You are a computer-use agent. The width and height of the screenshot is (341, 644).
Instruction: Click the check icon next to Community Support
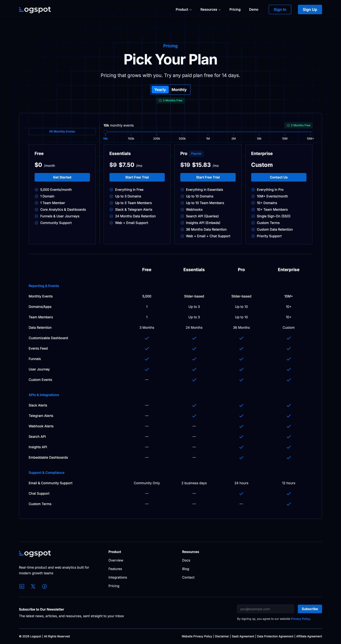pyautogui.click(x=36, y=223)
